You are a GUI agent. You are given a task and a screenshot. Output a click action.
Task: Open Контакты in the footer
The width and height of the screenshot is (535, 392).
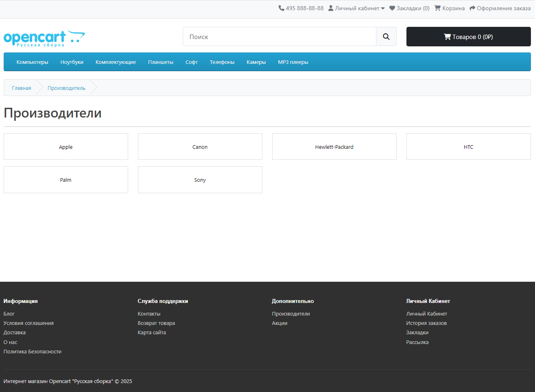149,314
